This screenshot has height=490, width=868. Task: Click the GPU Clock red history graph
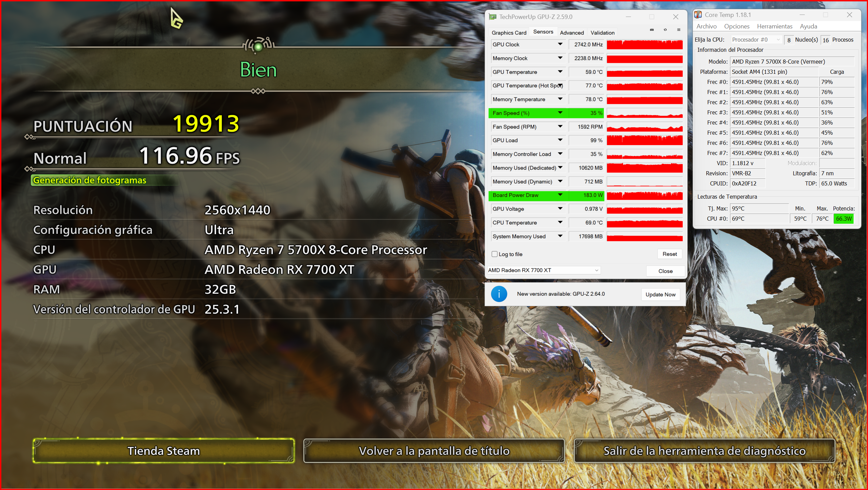644,44
